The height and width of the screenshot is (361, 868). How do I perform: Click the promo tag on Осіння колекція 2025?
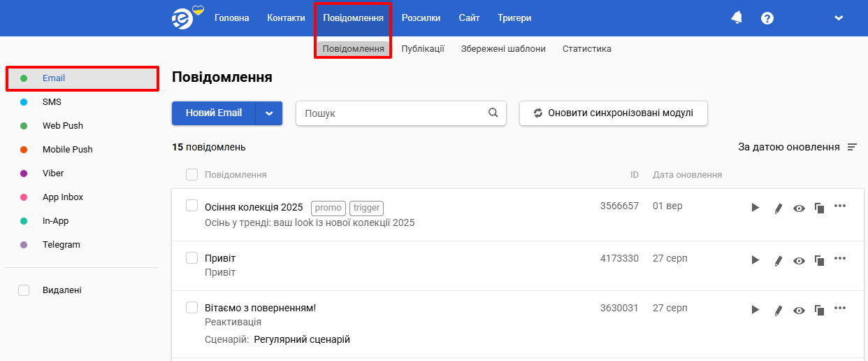point(328,208)
